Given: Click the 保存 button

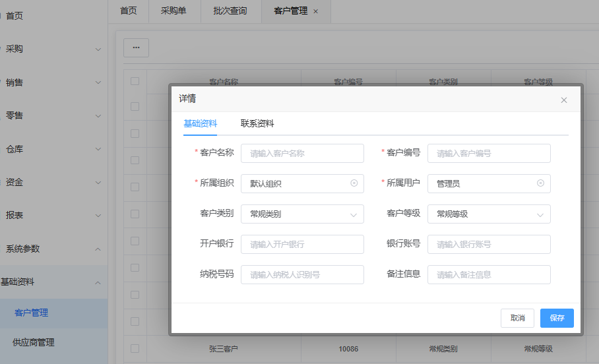Looking at the screenshot, I should (x=557, y=318).
